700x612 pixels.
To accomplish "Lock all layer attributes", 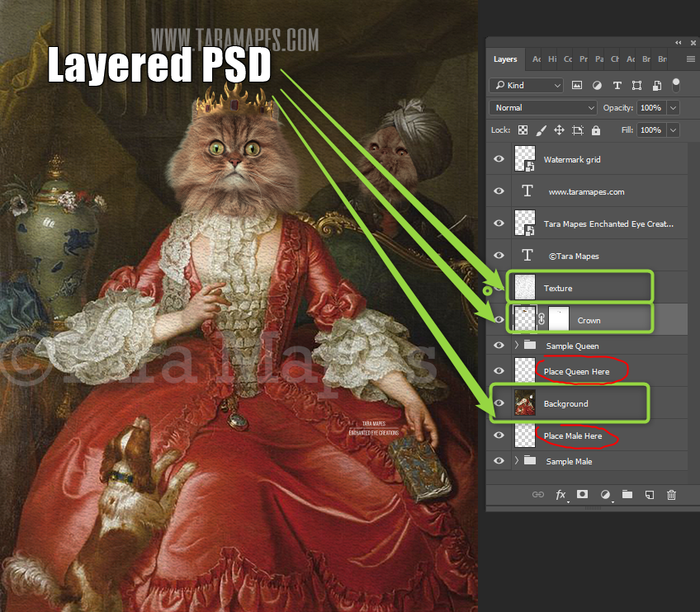I will pos(596,129).
